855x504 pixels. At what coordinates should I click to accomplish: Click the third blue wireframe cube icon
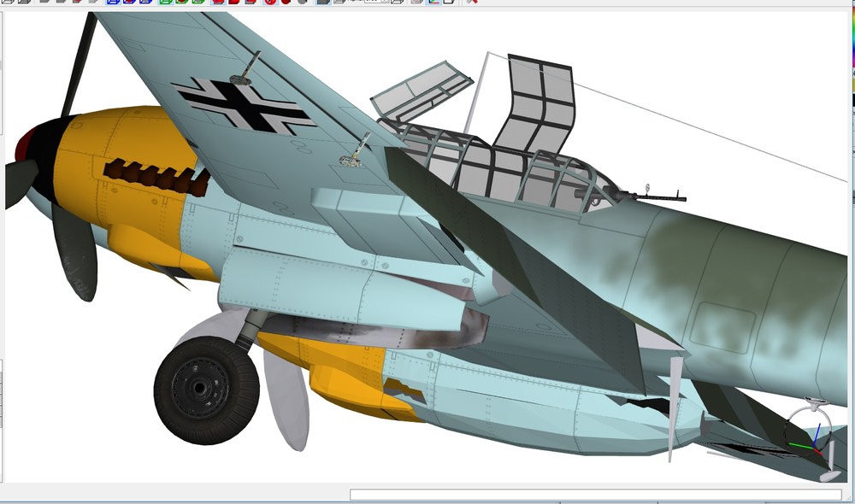click(x=145, y=2)
